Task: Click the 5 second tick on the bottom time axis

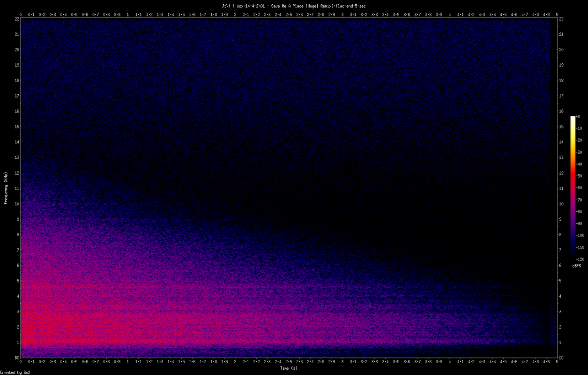Action: tap(557, 362)
